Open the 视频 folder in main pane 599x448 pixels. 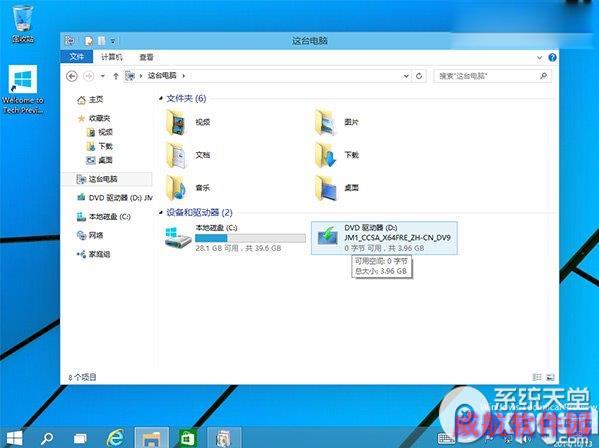coord(189,122)
